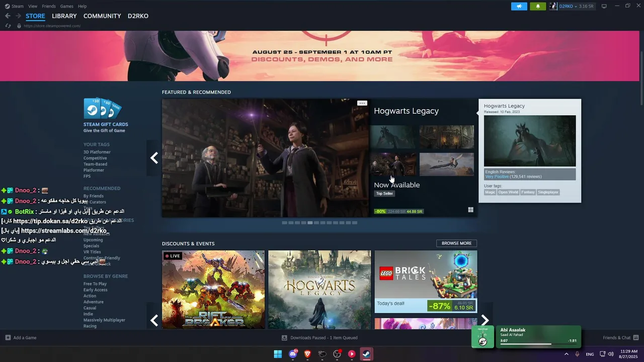Click the Very Positive reviews link
The width and height of the screenshot is (644, 362).
point(497,176)
